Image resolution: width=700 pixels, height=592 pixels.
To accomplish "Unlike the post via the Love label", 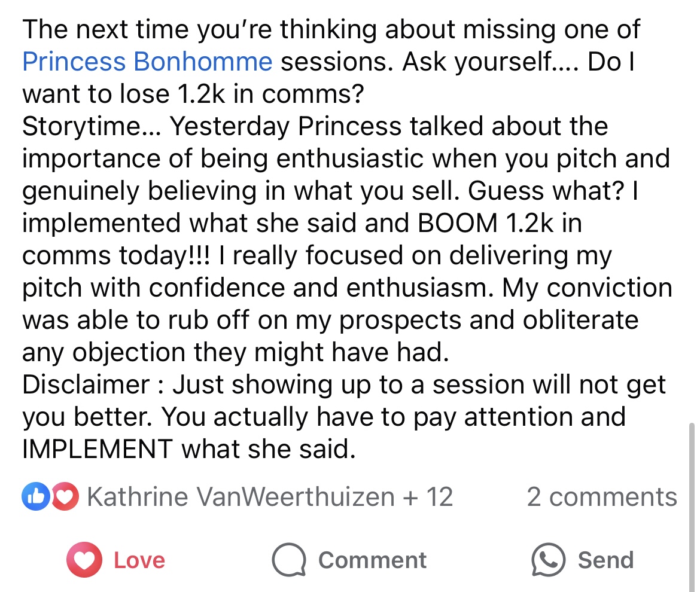I will click(x=139, y=560).
